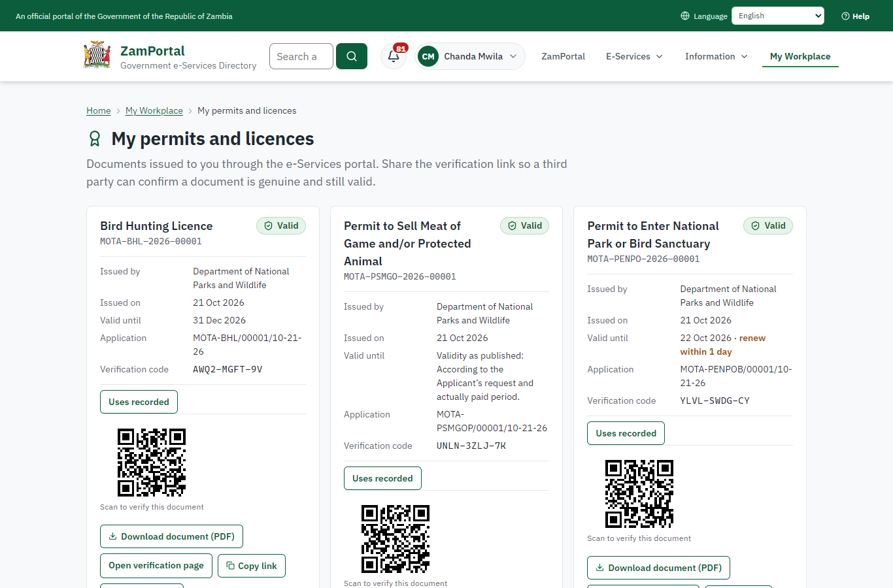Click verification code YLVL-SWDG-CY
The height and width of the screenshot is (588, 893).
[x=715, y=400]
